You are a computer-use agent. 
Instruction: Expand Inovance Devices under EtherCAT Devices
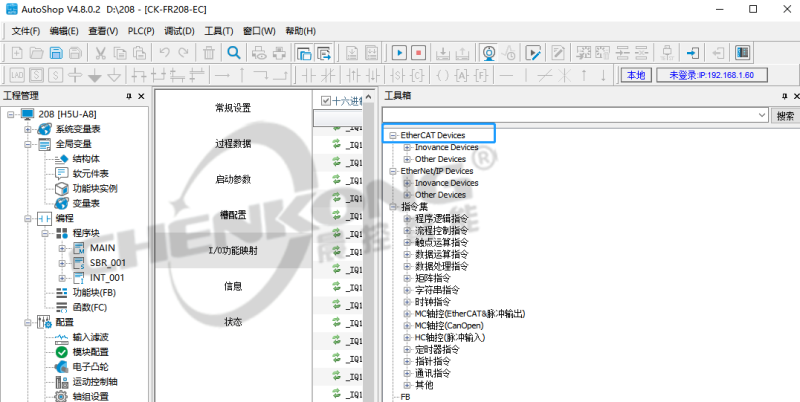click(x=407, y=147)
